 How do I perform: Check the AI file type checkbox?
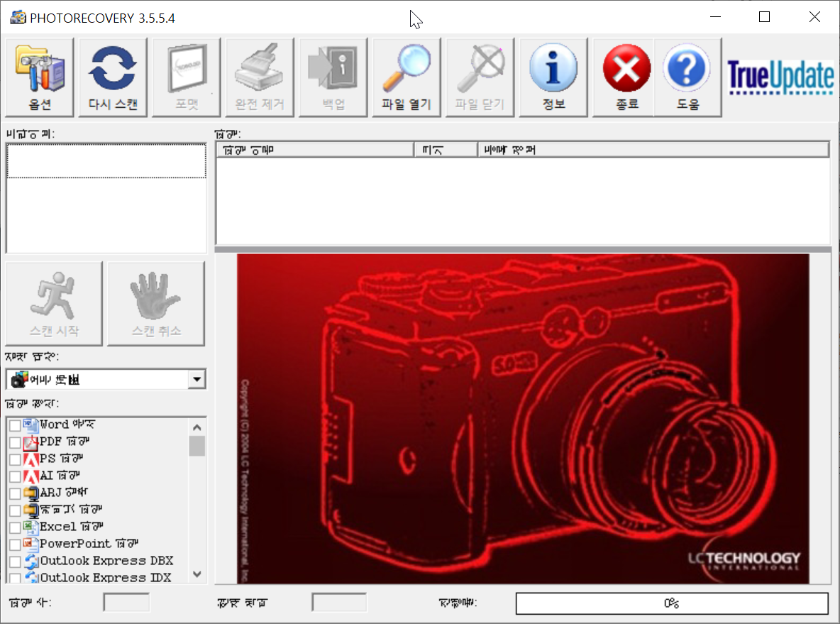click(x=15, y=476)
